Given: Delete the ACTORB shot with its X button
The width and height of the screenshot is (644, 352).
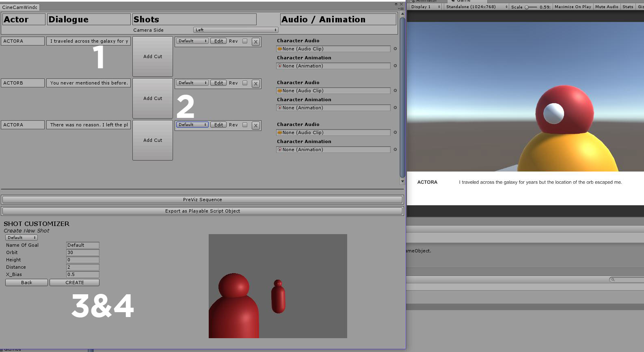Looking at the screenshot, I should tap(256, 84).
